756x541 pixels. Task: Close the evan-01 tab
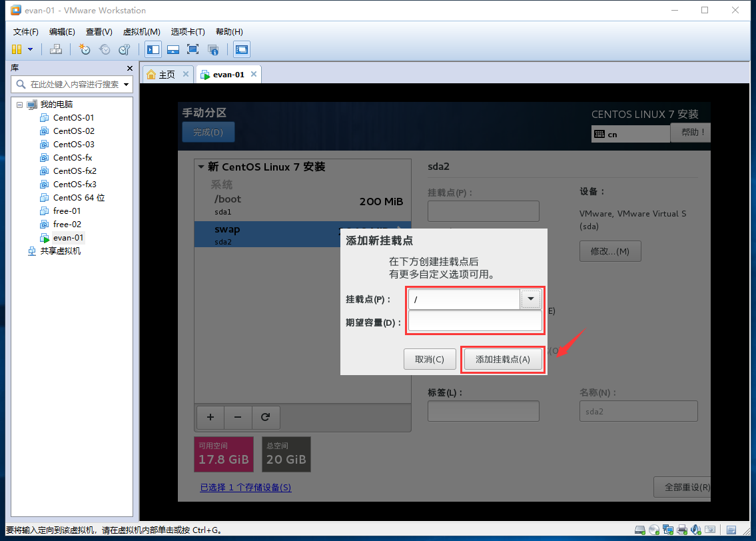254,74
